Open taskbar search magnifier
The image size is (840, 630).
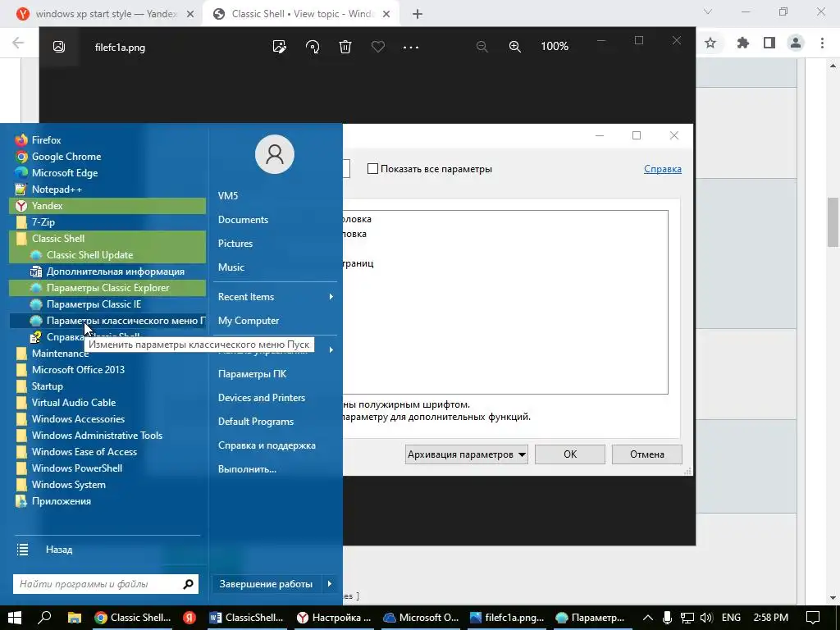pos(45,617)
